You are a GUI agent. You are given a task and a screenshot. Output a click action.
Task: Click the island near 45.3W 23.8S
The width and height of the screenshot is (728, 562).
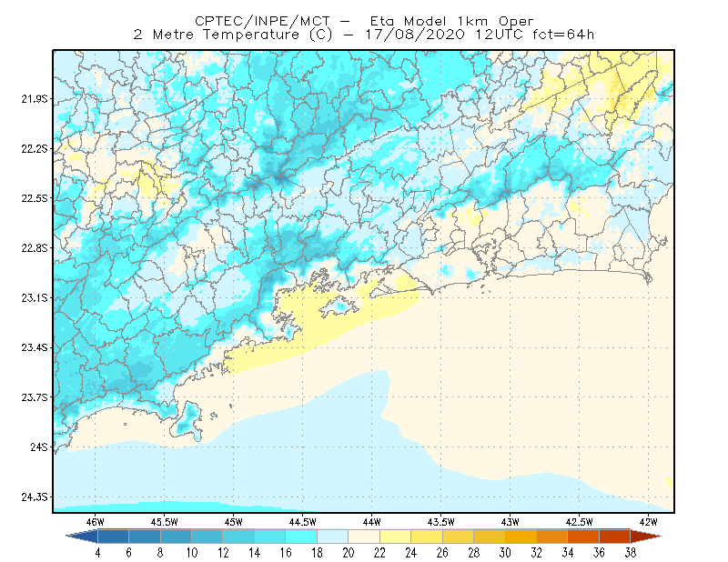187,420
